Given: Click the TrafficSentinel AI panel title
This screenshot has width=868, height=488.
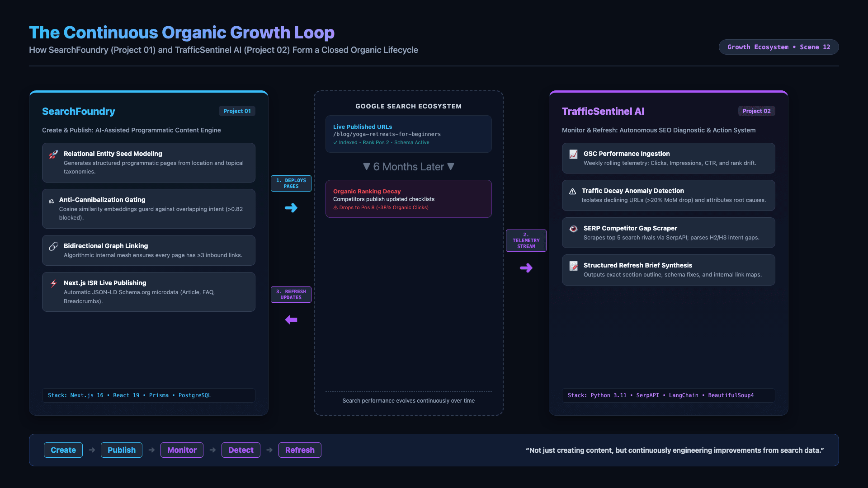Looking at the screenshot, I should coord(603,111).
